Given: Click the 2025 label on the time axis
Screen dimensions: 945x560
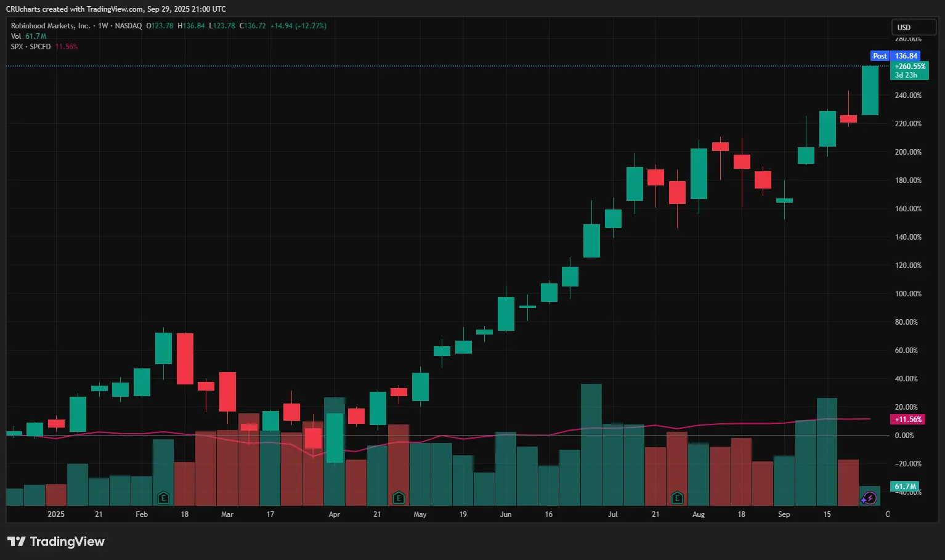Looking at the screenshot, I should 56,514.
